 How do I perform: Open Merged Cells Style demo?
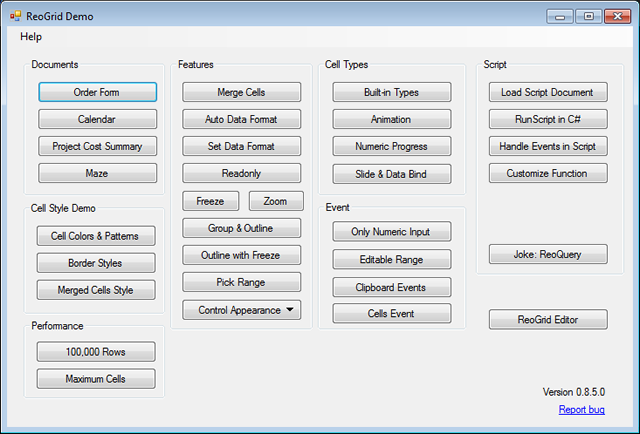point(96,290)
